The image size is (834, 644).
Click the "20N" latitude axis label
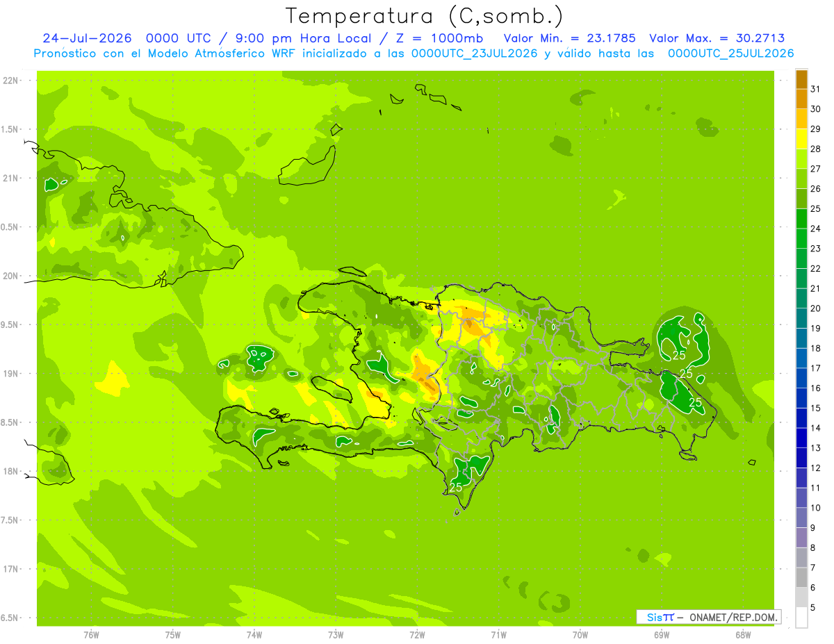12,276
